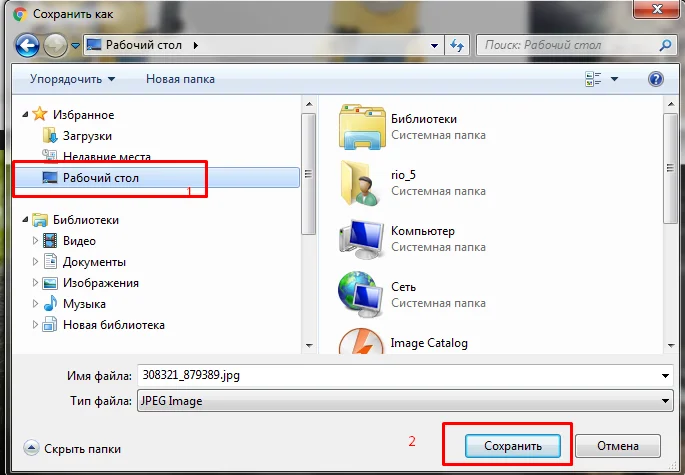Click the "Новая библиотека" icon
Image resolution: width=685 pixels, height=475 pixels.
pyautogui.click(x=50, y=325)
